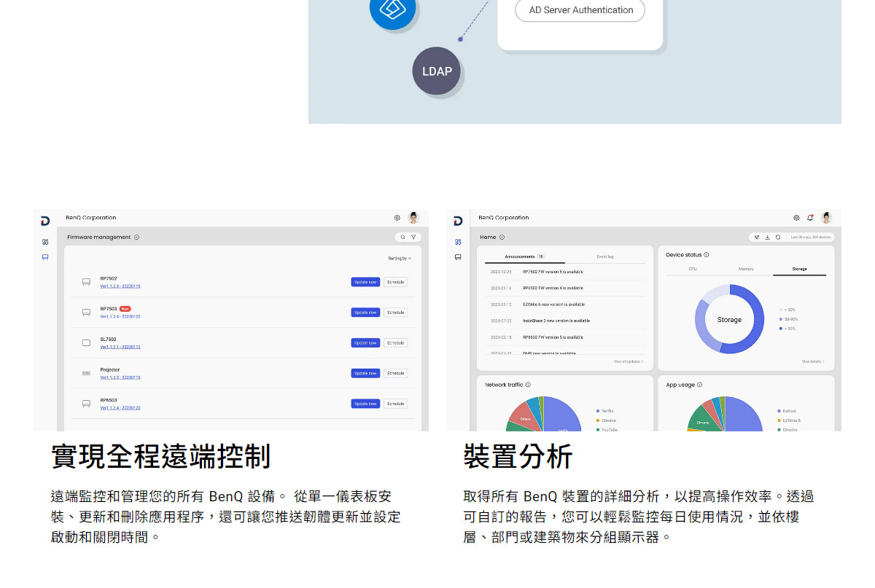
Task: Open the SL7502 firmware version link
Action: point(120,347)
